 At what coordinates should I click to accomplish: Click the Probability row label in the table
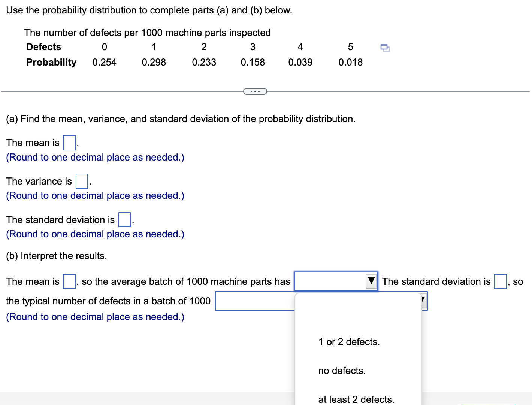[x=51, y=62]
